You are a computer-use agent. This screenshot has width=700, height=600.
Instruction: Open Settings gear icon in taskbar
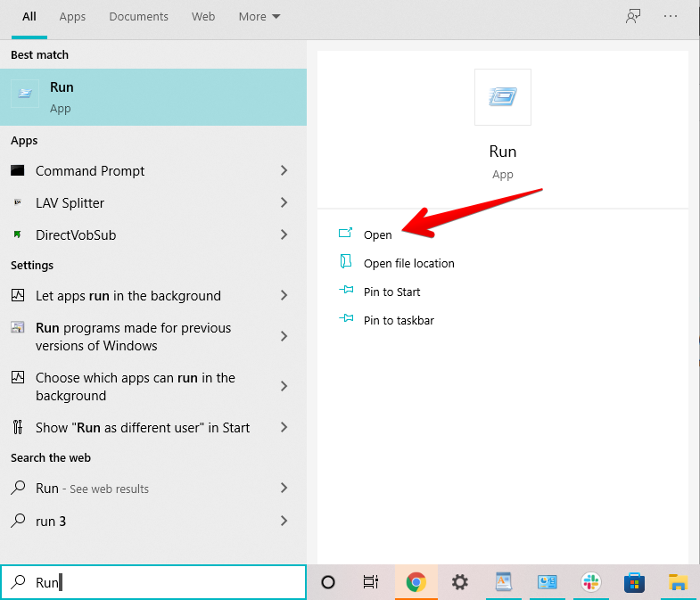459,582
